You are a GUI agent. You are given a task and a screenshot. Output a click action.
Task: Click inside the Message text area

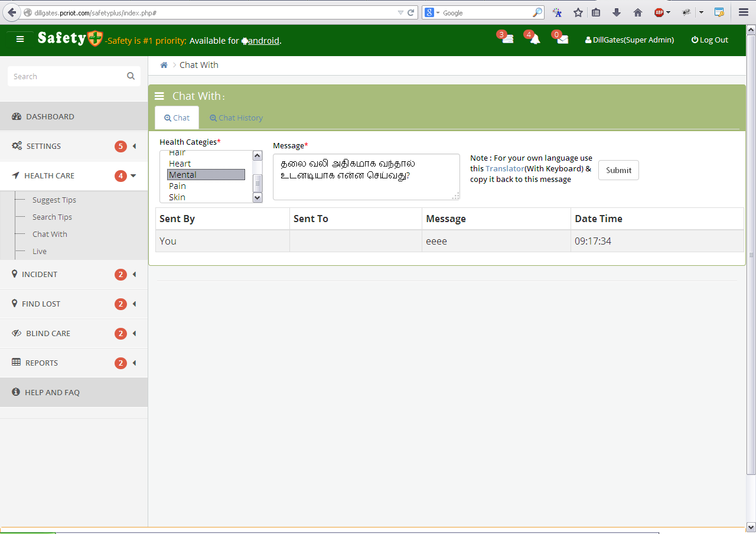point(366,177)
